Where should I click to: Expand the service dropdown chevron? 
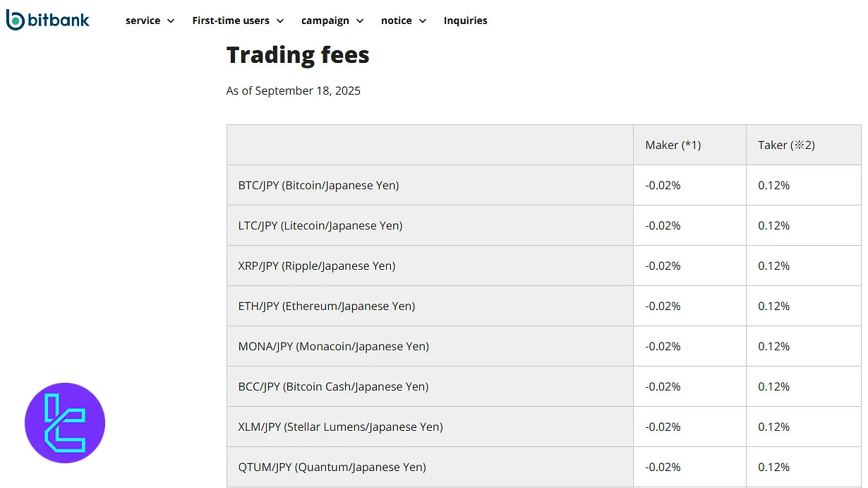pos(170,21)
